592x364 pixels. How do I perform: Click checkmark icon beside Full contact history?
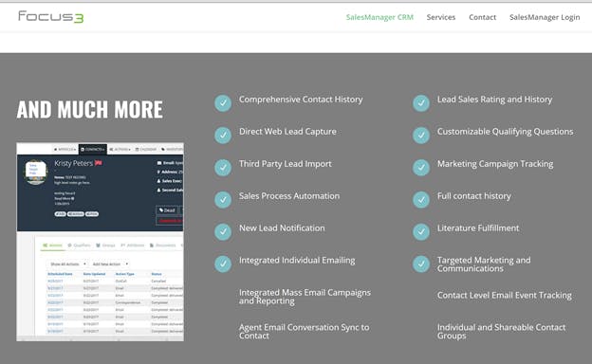pyautogui.click(x=421, y=200)
